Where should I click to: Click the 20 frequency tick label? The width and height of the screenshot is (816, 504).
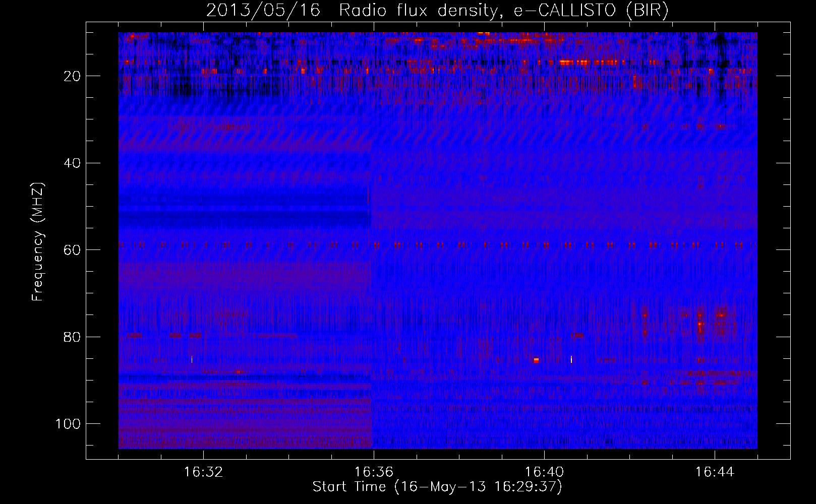pos(73,76)
